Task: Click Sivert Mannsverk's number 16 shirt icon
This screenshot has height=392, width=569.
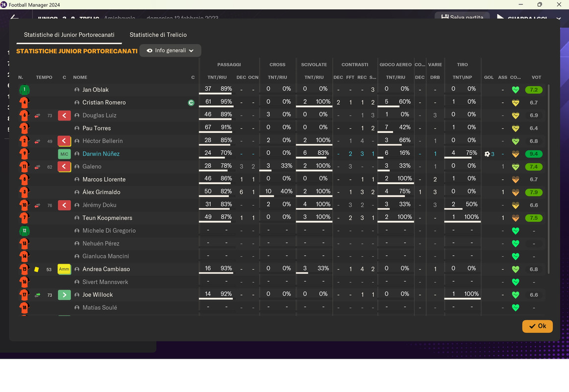Action: point(25,282)
